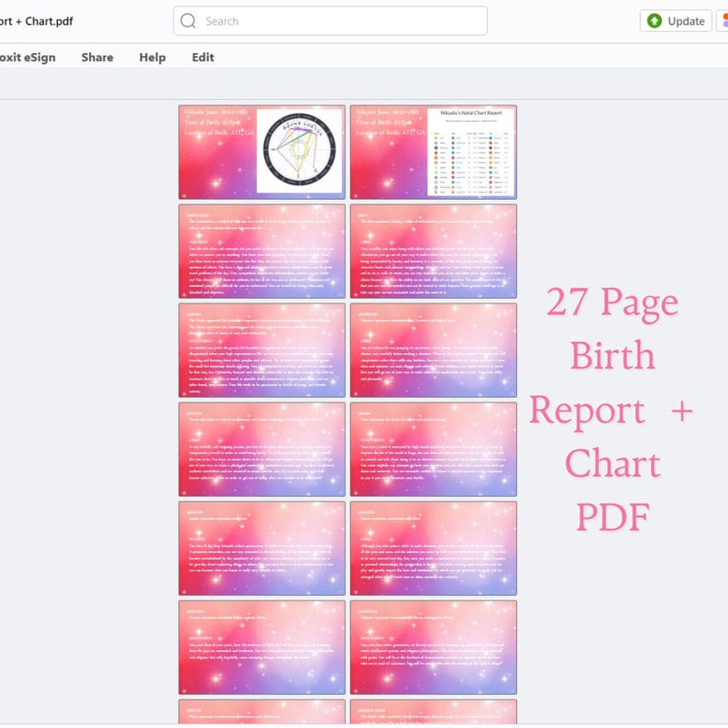
Task: Open the Help tab
Action: pos(152,57)
